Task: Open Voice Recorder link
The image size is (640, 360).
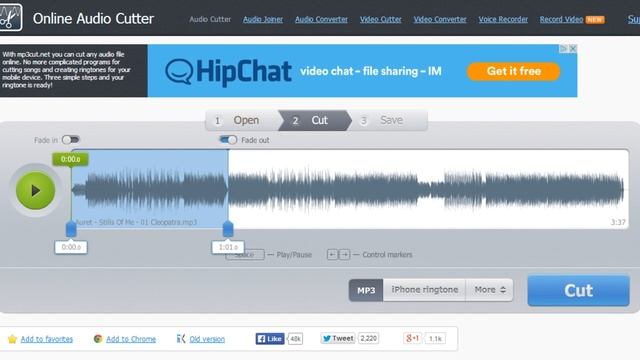Action: pyautogui.click(x=503, y=19)
